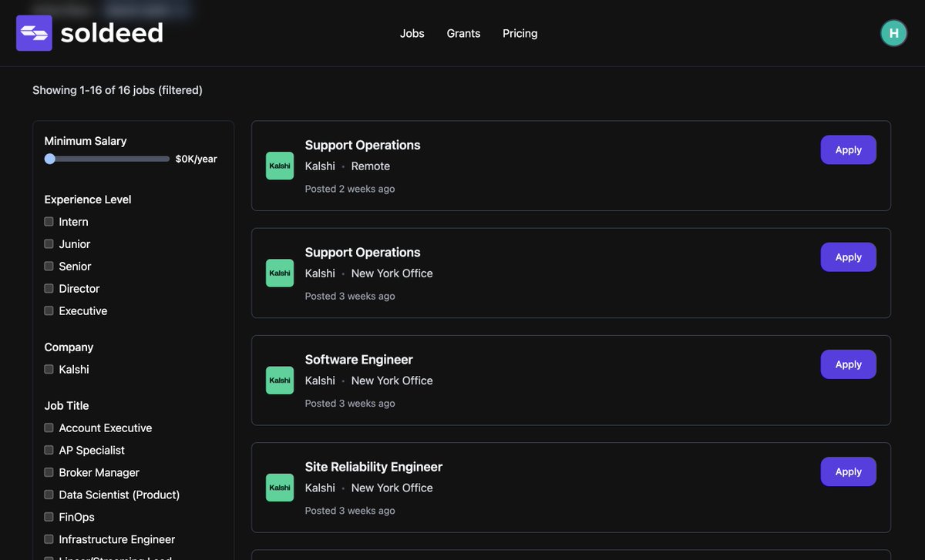Viewport: 925px width, 560px height.
Task: Click Kalshi logo on Software Engineer card
Action: [x=280, y=381]
